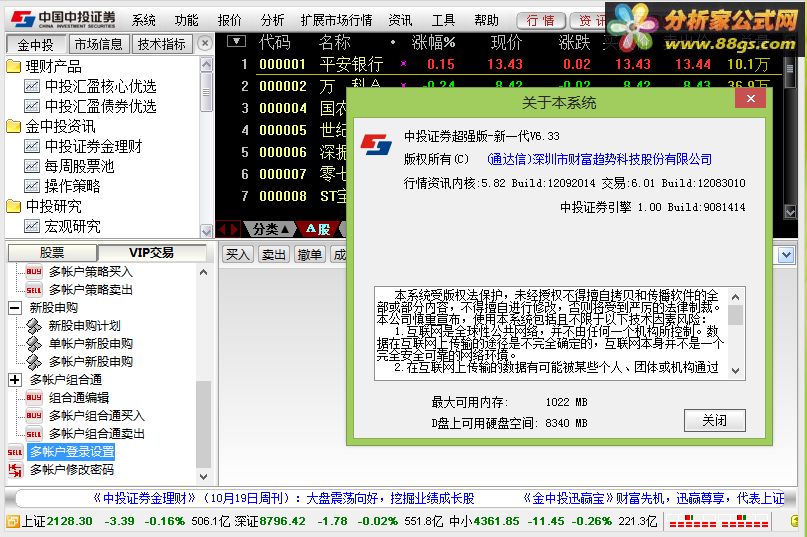This screenshot has width=807, height=537.
Task: Click the 分类▲ category expander tab
Action: (x=270, y=229)
